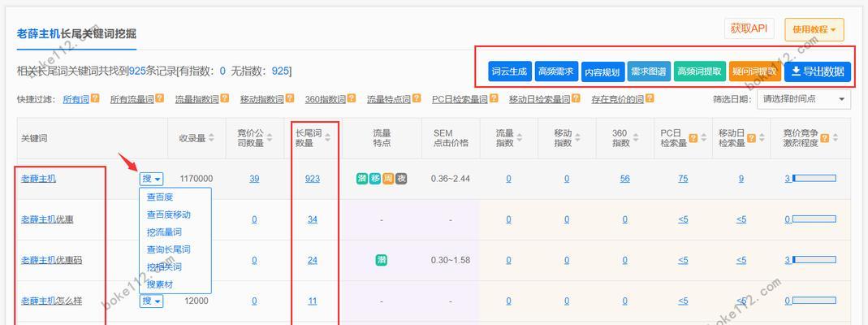Click the help icon in 移动日检索量 column header
Viewport: 868px width, 325px height.
pyautogui.click(x=751, y=138)
